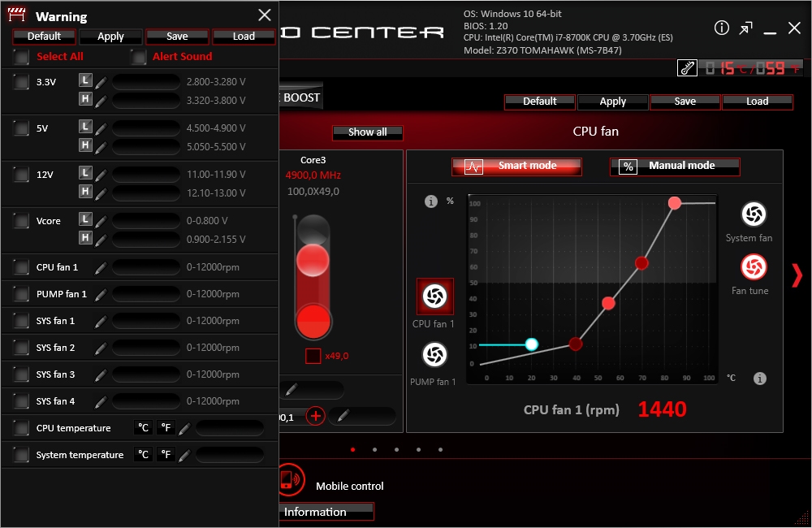The image size is (812, 528).
Task: Click CPU temperature °C unit button
Action: tap(144, 428)
